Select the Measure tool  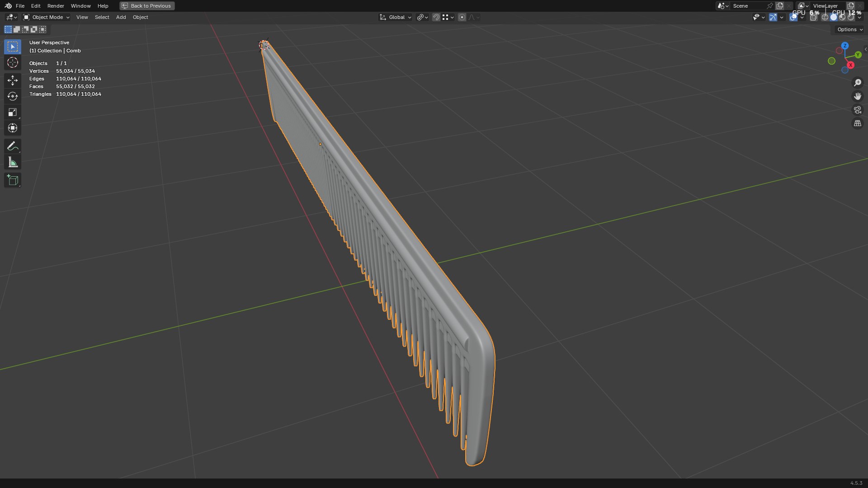[x=13, y=162]
